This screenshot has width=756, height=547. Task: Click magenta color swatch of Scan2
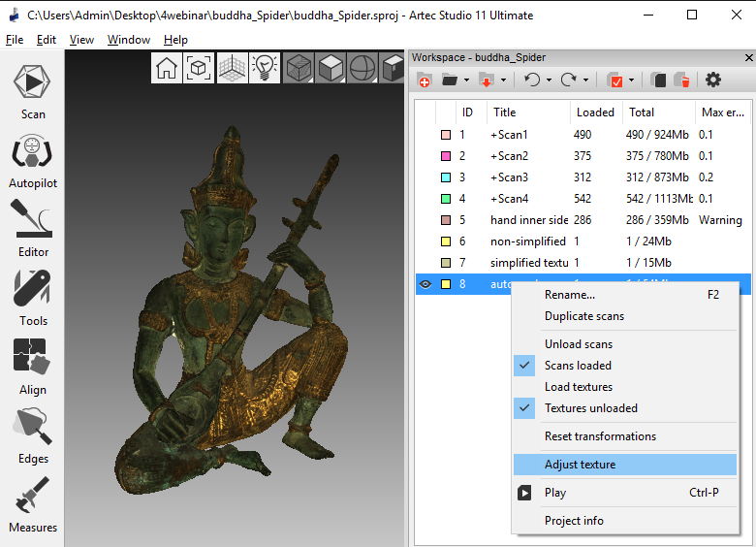click(x=446, y=156)
